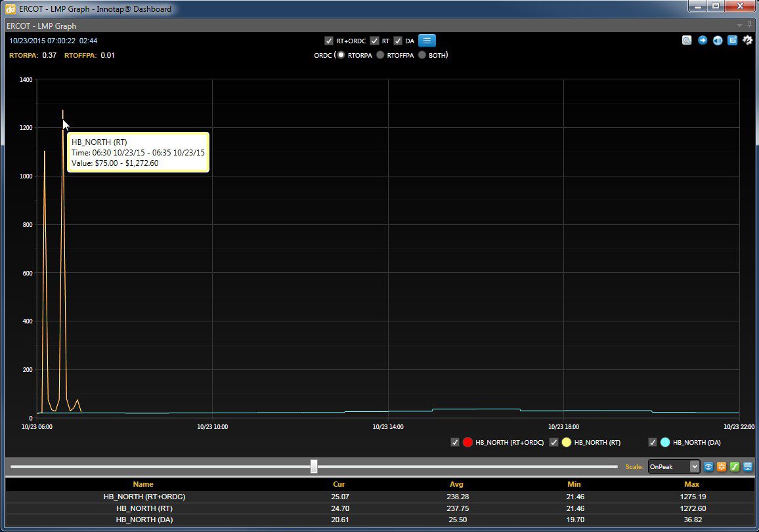
Task: Open the panel options arrow beside the pin
Action: click(x=739, y=26)
